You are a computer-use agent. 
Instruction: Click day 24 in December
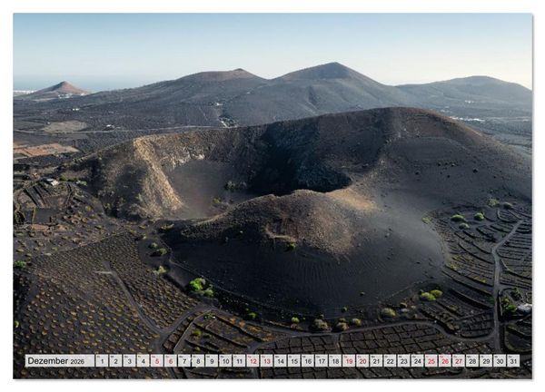tap(418, 361)
